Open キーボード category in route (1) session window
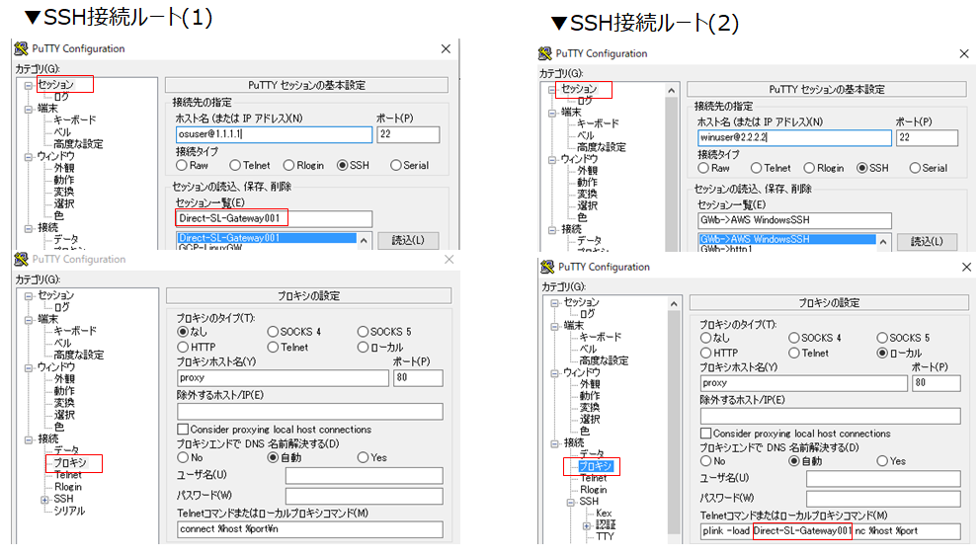 (74, 120)
